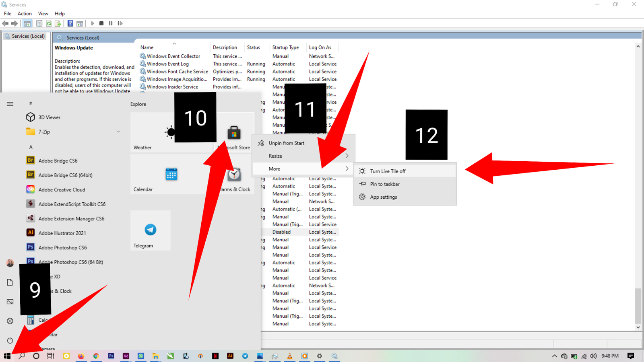Image resolution: width=644 pixels, height=362 pixels.
Task: Click Turn Live Tile off
Action: 405,171
